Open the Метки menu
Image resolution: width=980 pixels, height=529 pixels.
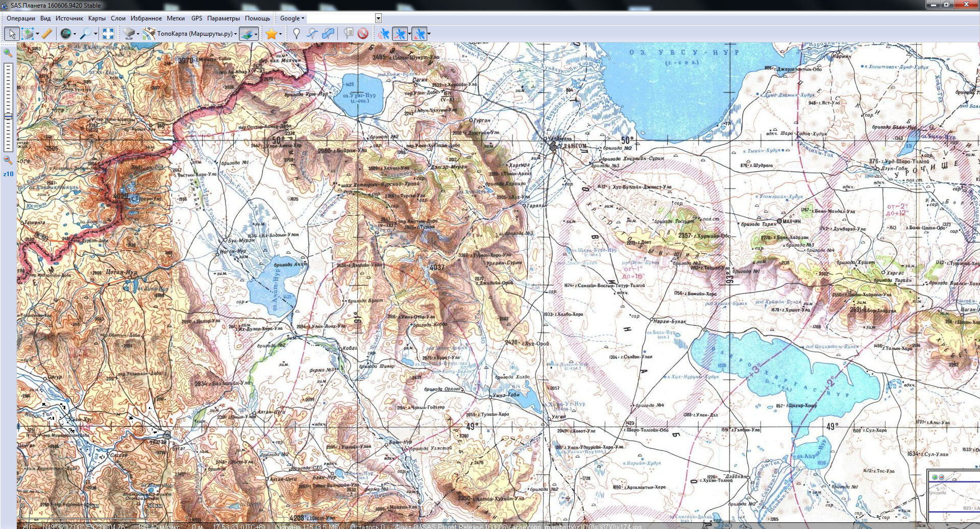176,18
